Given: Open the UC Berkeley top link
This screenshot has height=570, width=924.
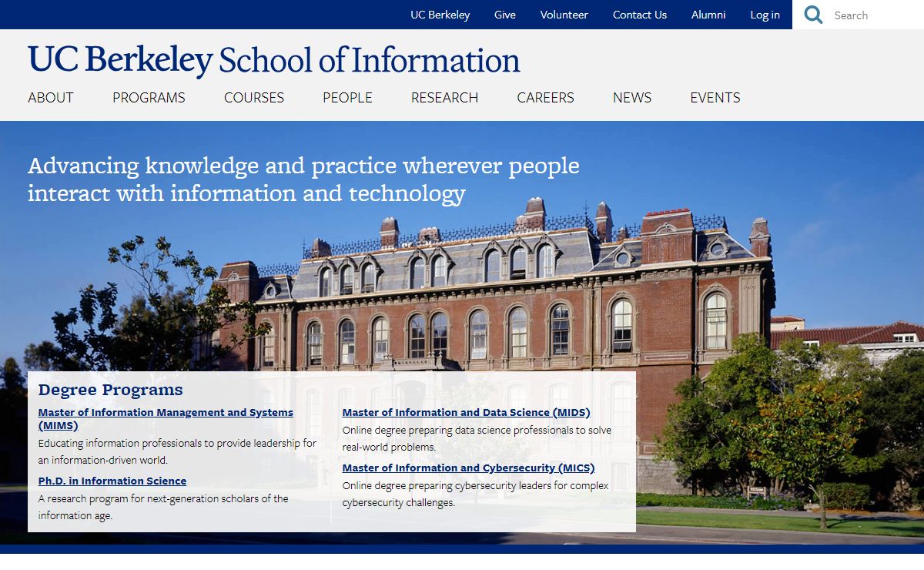Looking at the screenshot, I should click(440, 15).
